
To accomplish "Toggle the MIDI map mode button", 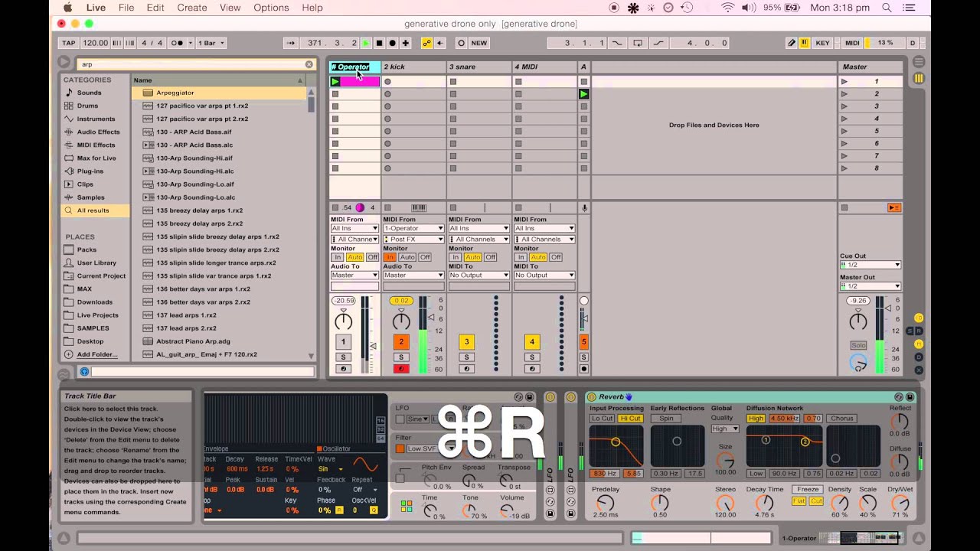I will coord(852,43).
